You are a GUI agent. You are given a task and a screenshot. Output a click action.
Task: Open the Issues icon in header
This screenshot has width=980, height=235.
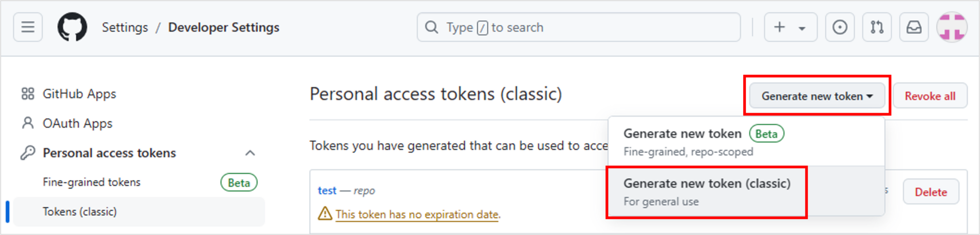[840, 27]
